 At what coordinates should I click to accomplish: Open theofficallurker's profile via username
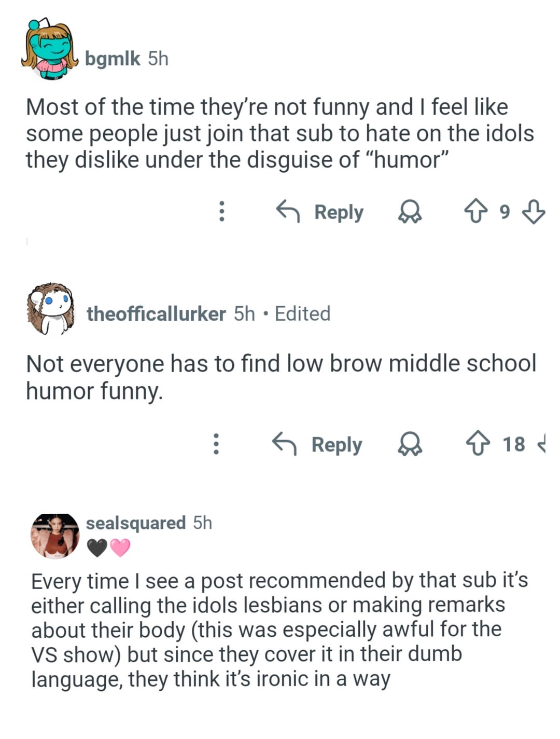(156, 313)
